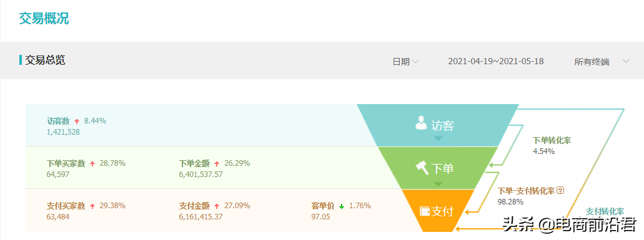
Task: Click the wallet icon beside 支付
Action: 425,211
